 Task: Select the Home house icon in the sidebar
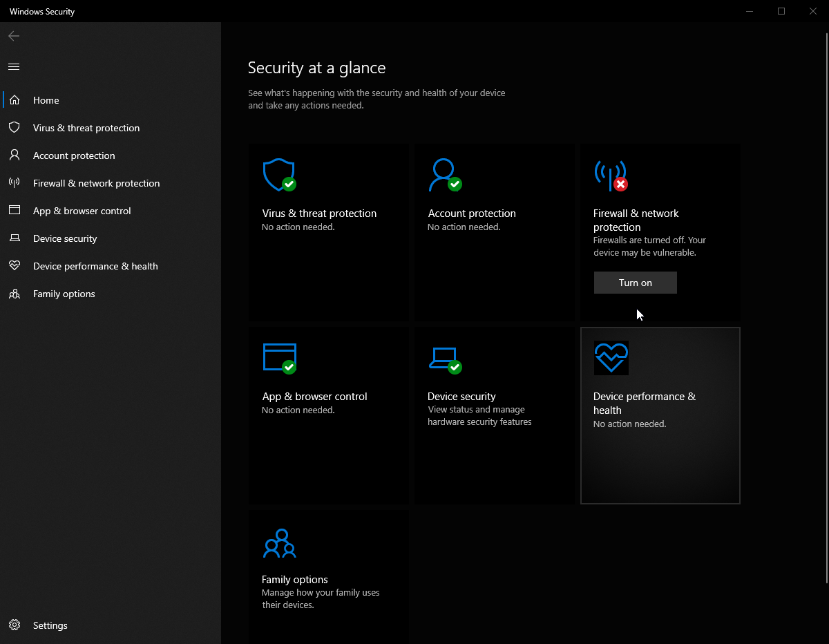[14, 100]
